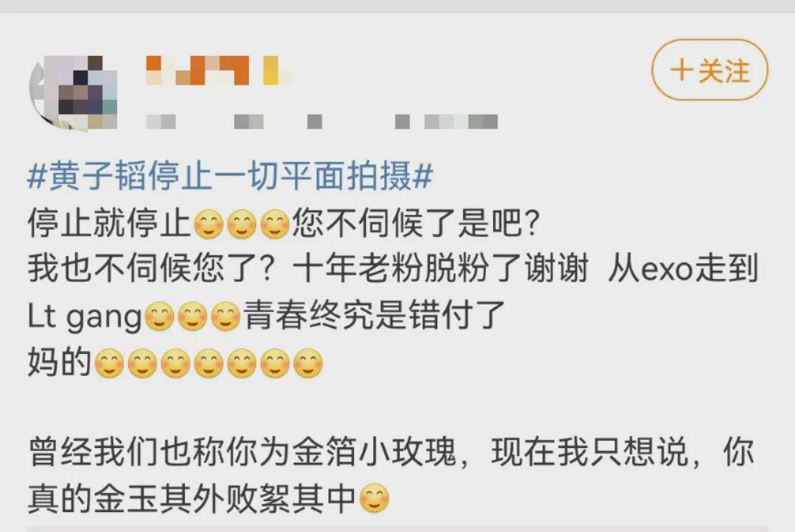Screen dimensions: 795x532
Task: Click the text 十年老粉脱粉了谢谢
Action: coord(441,269)
